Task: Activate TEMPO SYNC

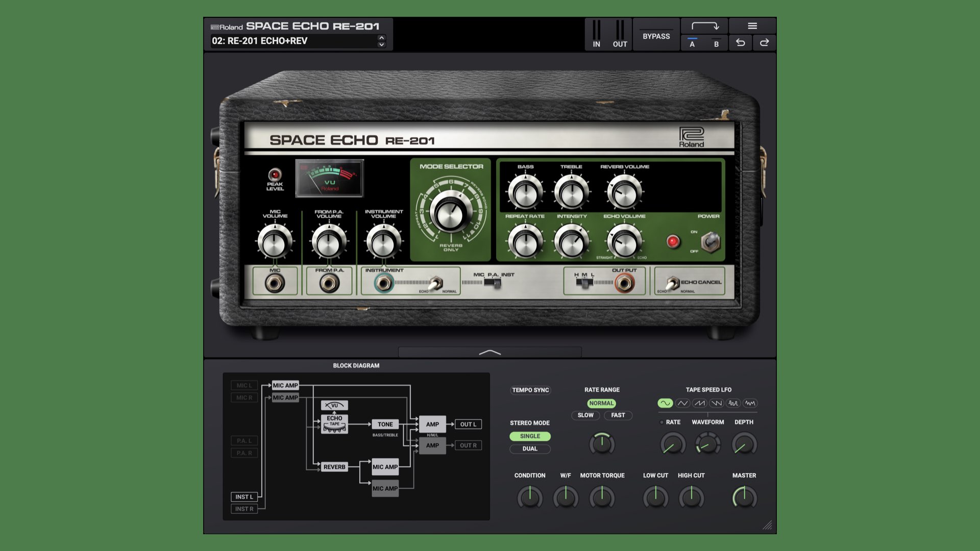Action: pyautogui.click(x=530, y=390)
